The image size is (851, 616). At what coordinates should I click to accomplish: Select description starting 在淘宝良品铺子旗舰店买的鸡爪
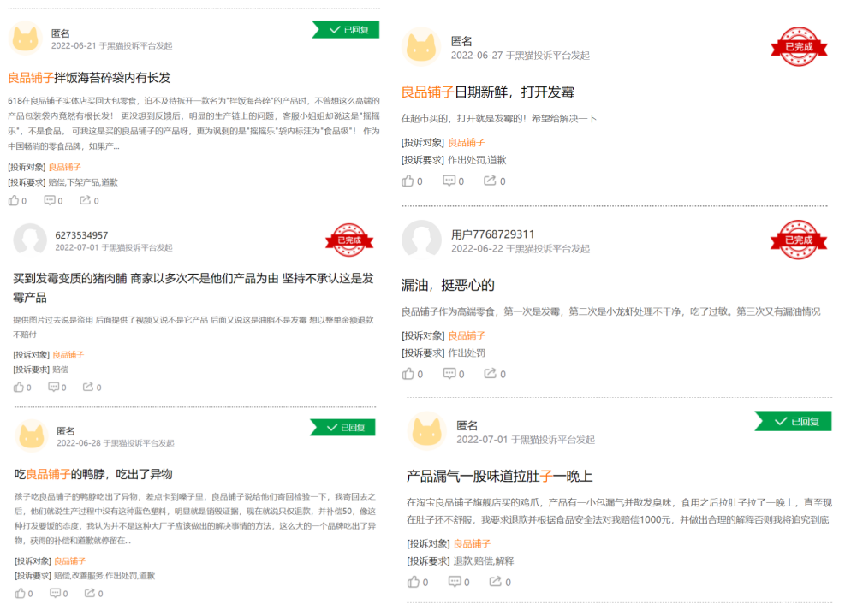[619, 511]
